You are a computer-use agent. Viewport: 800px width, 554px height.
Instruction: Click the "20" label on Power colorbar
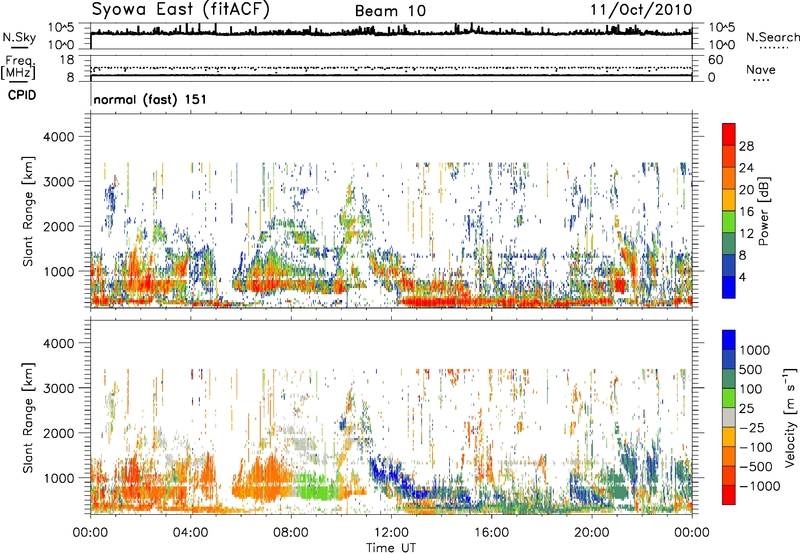click(x=746, y=190)
